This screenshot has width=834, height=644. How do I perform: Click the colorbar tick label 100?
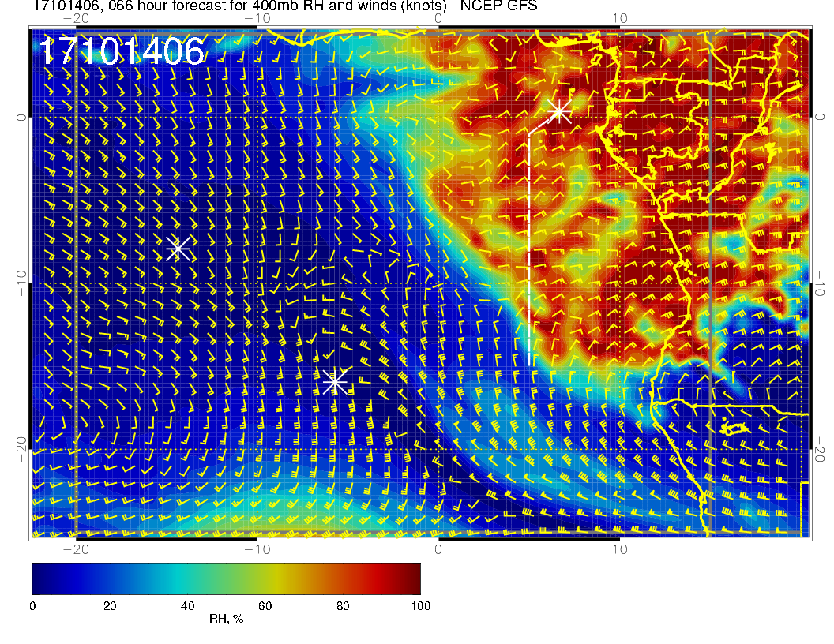coord(421,606)
